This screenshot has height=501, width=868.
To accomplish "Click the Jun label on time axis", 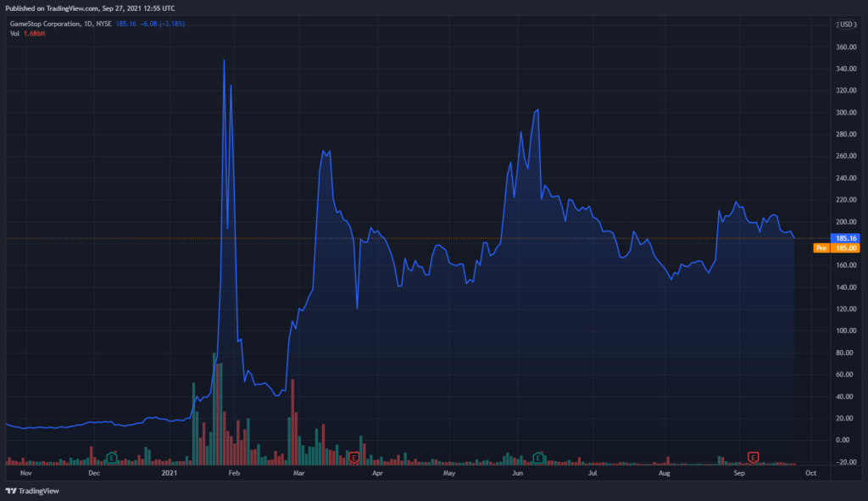I will (x=518, y=473).
